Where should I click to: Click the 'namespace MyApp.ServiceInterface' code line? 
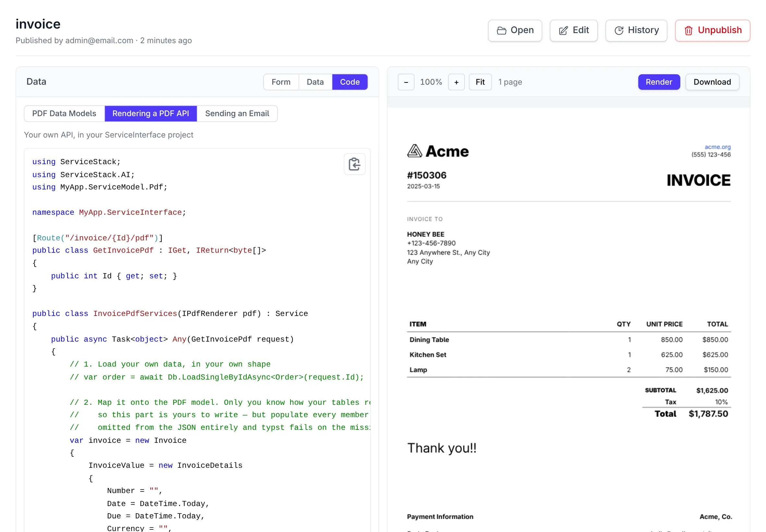point(109,212)
